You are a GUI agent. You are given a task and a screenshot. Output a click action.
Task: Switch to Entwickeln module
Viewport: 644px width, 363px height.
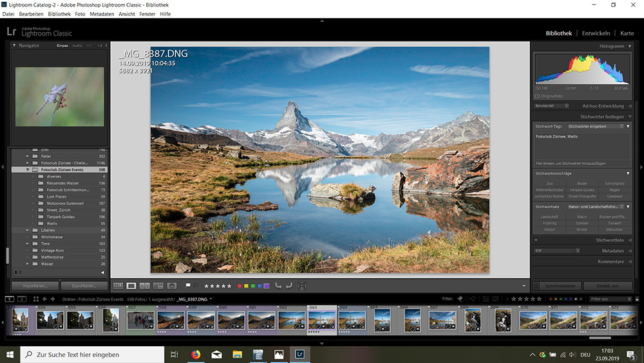click(596, 34)
